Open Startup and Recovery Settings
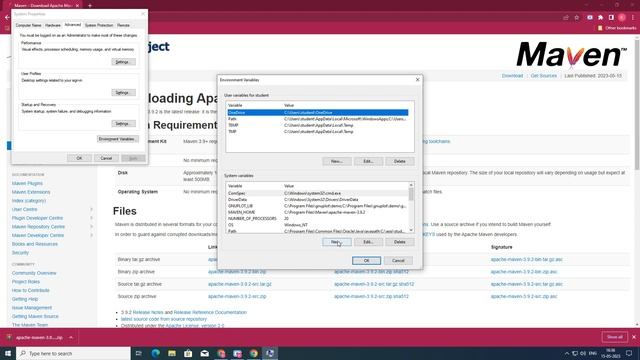 tap(123, 123)
